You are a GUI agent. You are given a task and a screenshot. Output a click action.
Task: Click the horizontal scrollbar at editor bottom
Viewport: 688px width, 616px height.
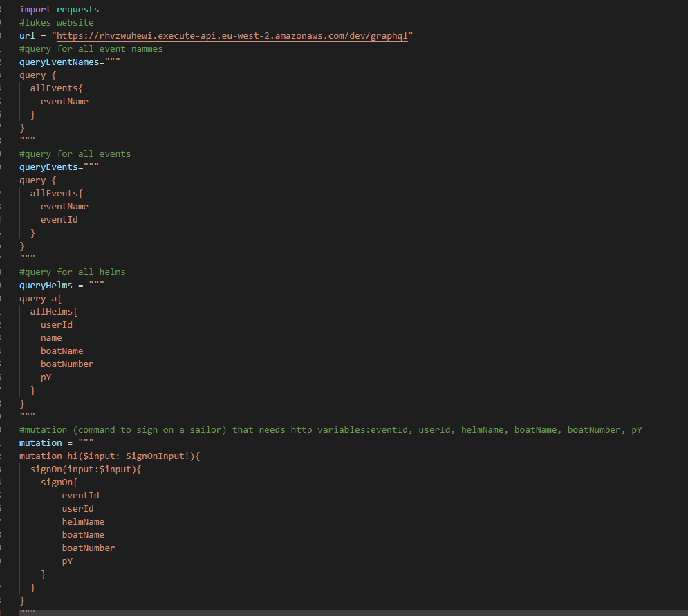(353, 613)
